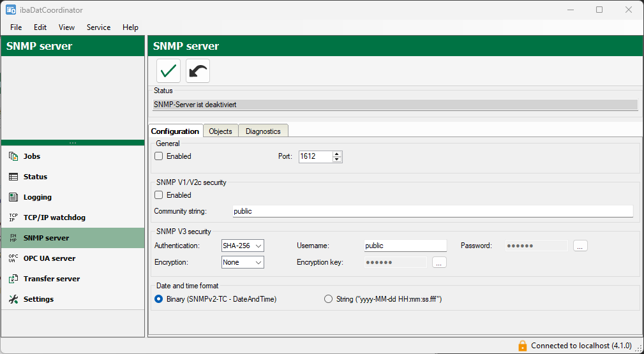Open the Service menu

[98, 27]
